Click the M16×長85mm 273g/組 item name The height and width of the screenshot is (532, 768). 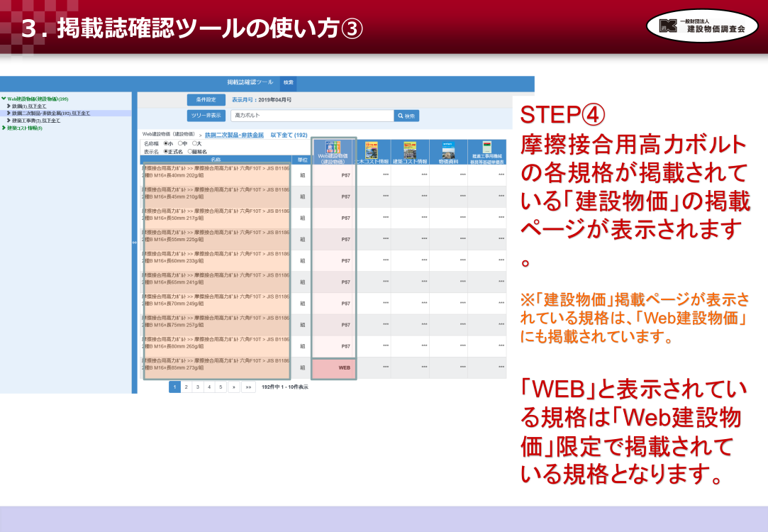(x=216, y=365)
